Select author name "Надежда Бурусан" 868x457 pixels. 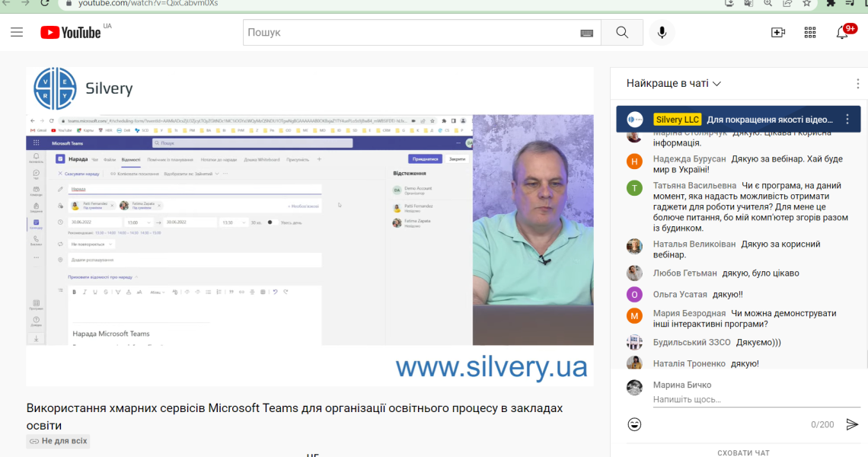coord(689,159)
